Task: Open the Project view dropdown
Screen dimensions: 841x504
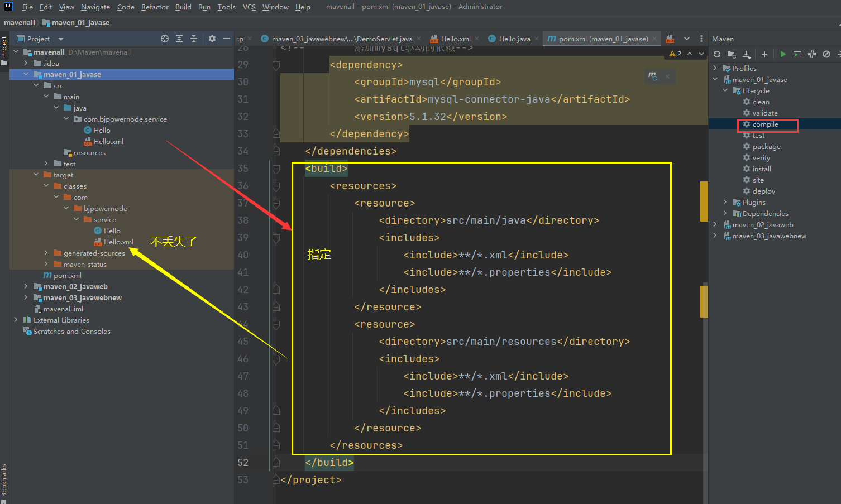Action: tap(61, 39)
